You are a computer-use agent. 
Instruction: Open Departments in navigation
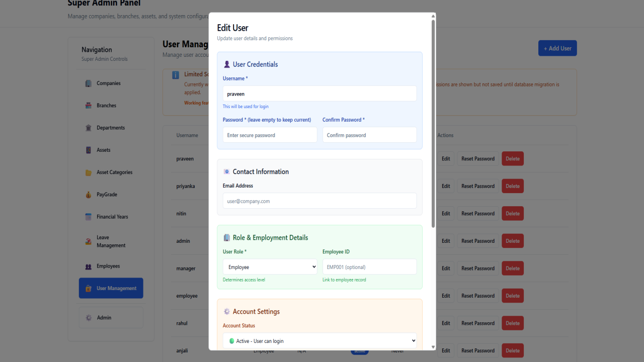coord(111,128)
